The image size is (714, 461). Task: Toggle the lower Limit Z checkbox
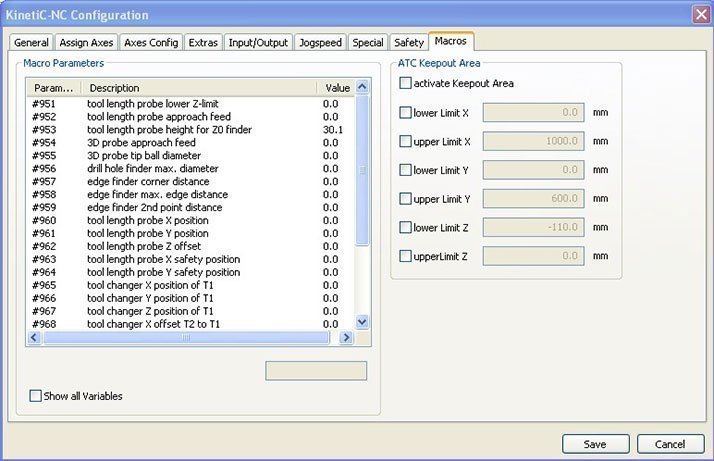click(405, 227)
